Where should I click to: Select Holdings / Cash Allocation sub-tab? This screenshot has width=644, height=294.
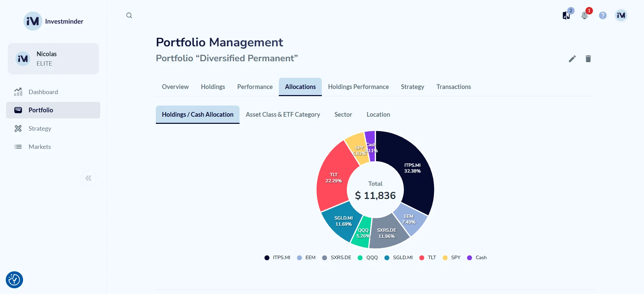198,115
